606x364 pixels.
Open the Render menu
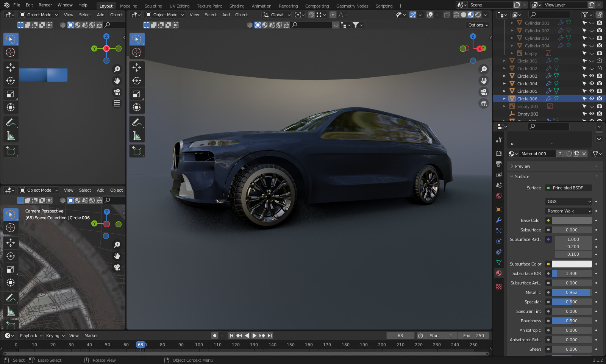(45, 5)
